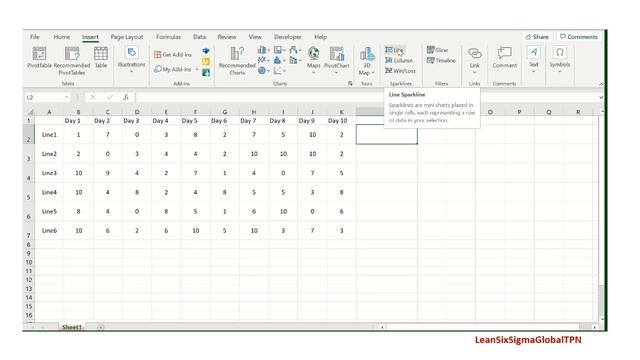Click the Bing Maps add-in icon

pyautogui.click(x=206, y=62)
